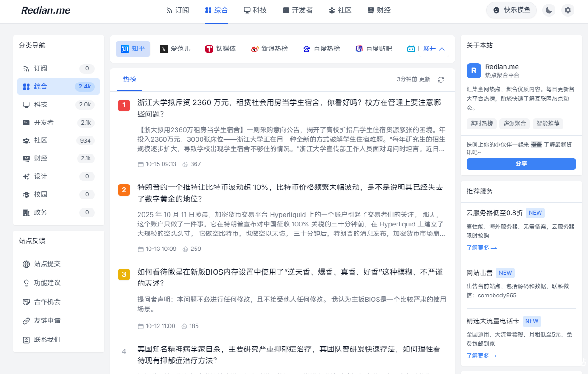The width and height of the screenshot is (588, 374).
Task: Switch to 百度贴吧 source
Action: click(x=373, y=49)
